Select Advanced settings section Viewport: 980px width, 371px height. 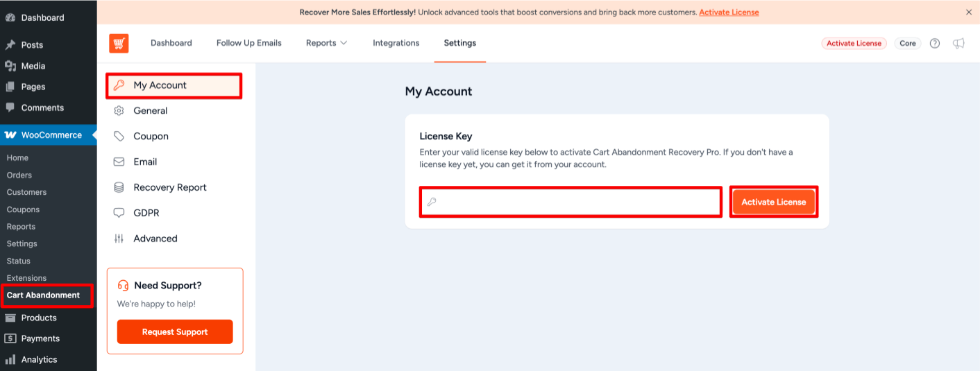[155, 239]
